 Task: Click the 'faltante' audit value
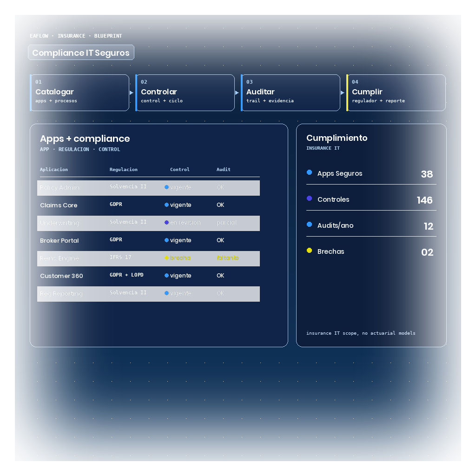pyautogui.click(x=227, y=258)
